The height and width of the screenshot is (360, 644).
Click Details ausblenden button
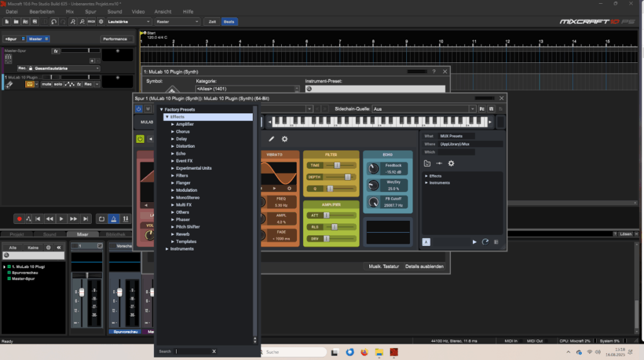[x=425, y=266]
